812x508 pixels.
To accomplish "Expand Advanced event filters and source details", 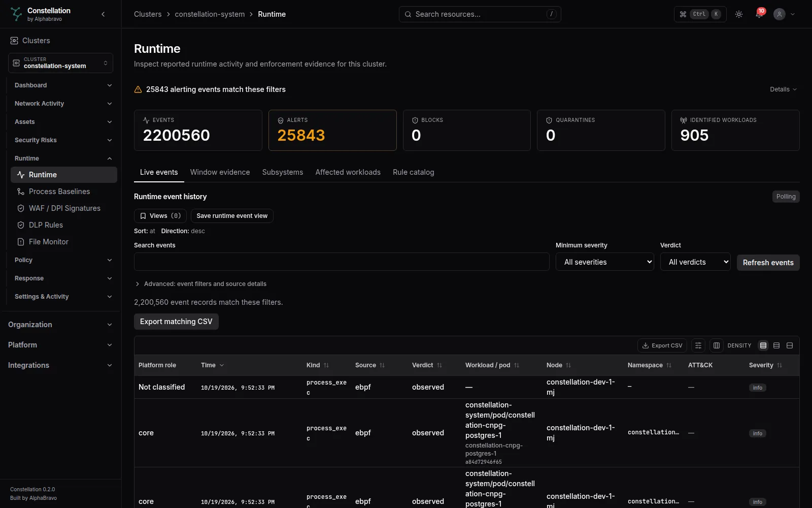I will click(x=201, y=284).
